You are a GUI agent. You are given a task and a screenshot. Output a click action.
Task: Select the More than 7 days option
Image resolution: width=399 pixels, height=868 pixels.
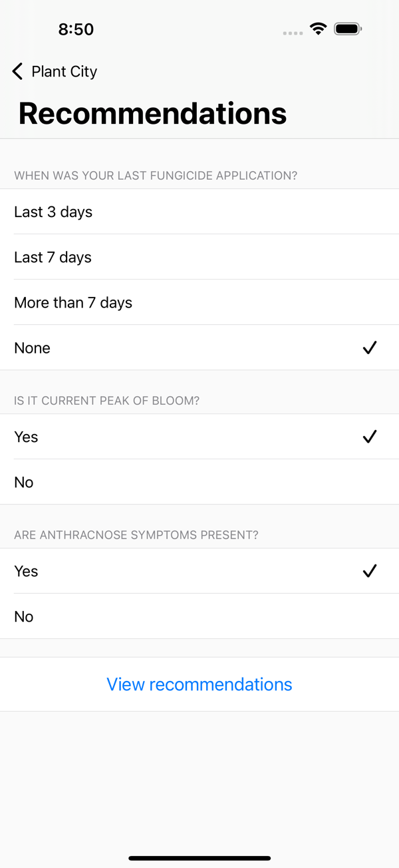click(199, 302)
